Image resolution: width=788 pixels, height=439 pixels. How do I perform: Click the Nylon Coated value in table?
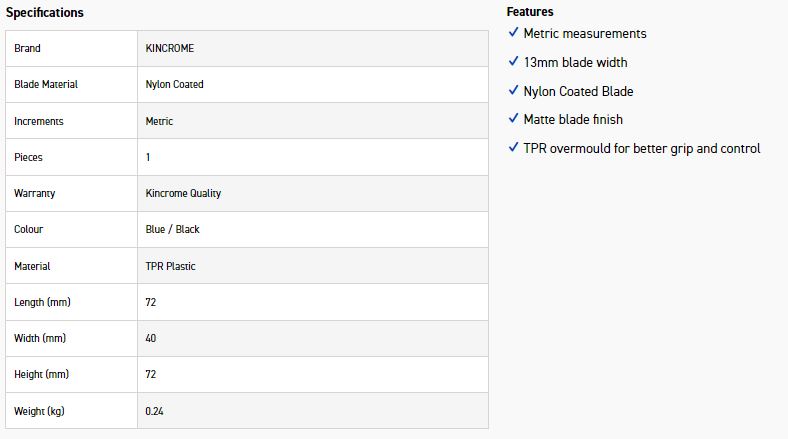(x=174, y=85)
